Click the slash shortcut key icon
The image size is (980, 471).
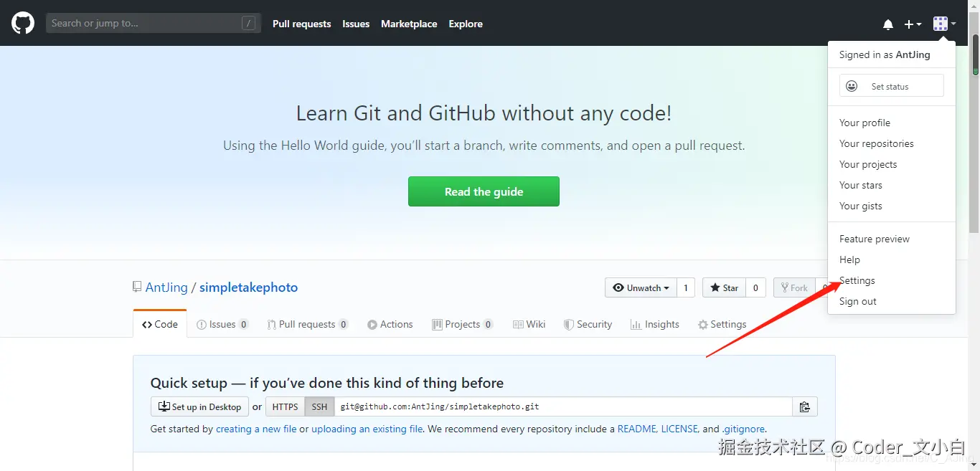[248, 24]
